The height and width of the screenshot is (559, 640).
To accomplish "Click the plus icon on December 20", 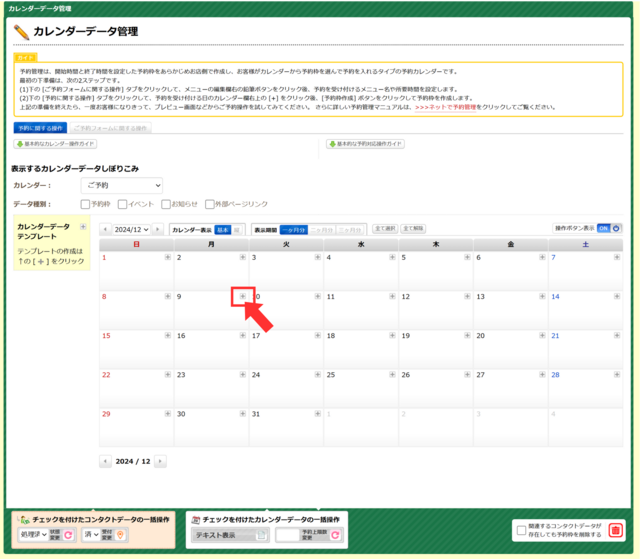I will click(542, 335).
